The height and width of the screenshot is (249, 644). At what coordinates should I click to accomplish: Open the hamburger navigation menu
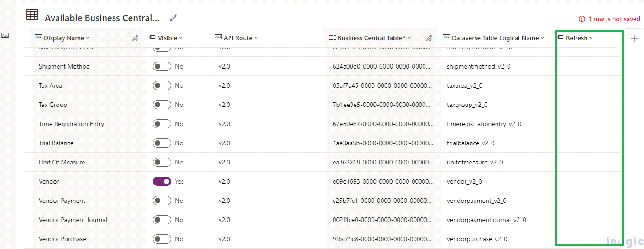tap(5, 14)
